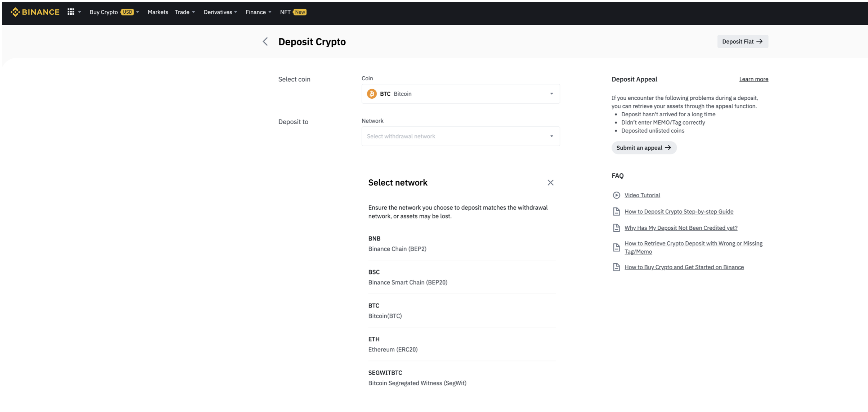This screenshot has height=412, width=868.
Task: Click the Binance logo
Action: [35, 12]
